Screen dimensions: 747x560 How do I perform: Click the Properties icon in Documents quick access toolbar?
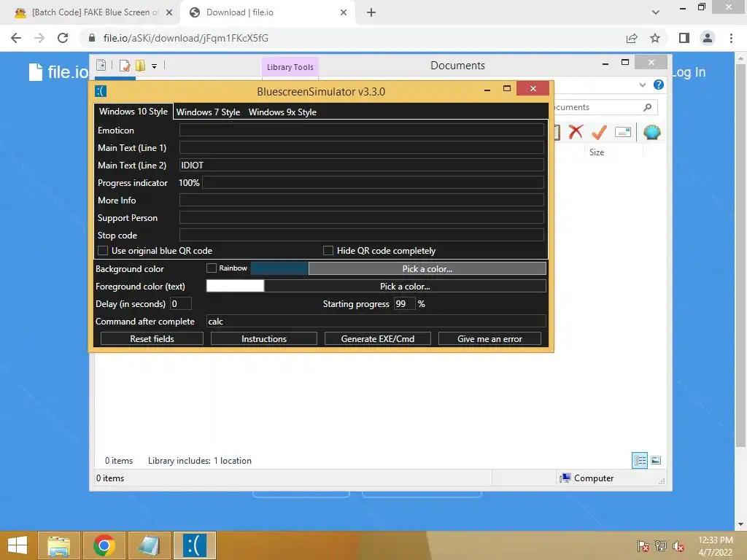[x=101, y=65]
